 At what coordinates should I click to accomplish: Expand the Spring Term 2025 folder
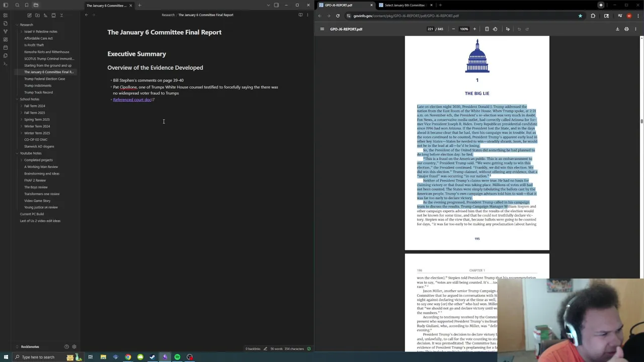(37, 119)
